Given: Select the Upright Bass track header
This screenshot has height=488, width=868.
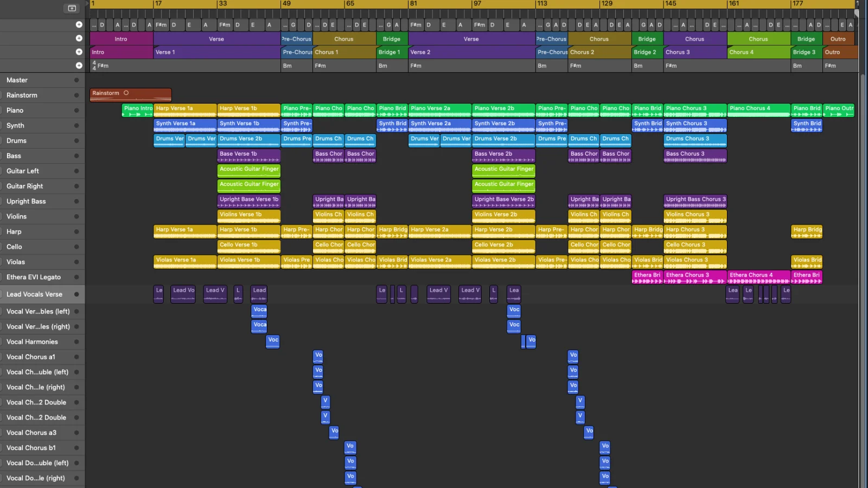Looking at the screenshot, I should [x=33, y=202].
